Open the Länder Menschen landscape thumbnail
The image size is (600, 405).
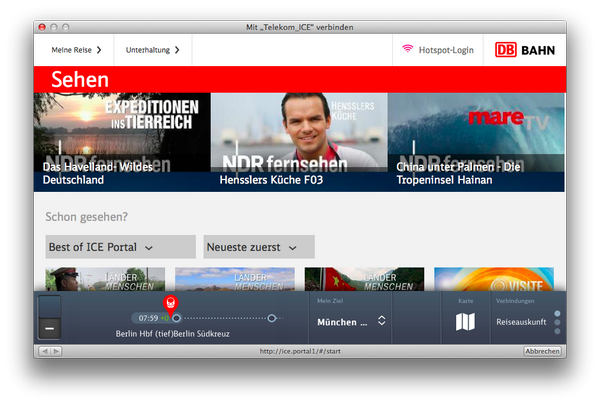pos(235,279)
